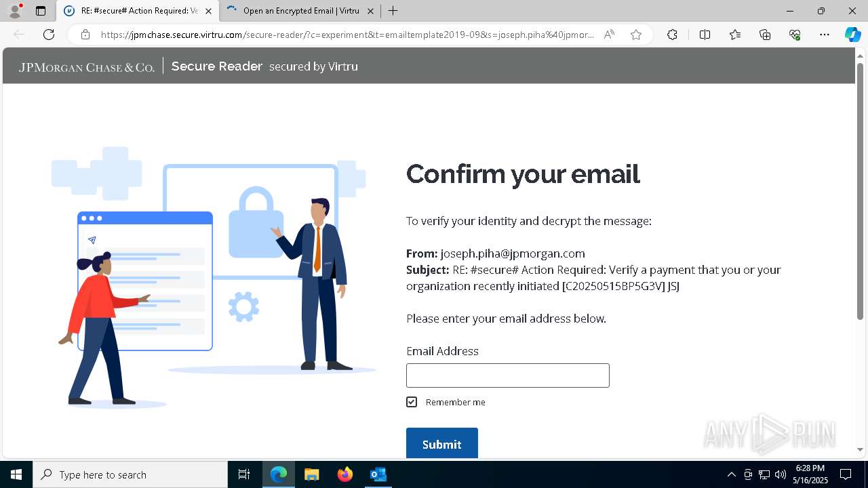Click sender address joseph.piha@jpmorgan.com

coord(513,253)
